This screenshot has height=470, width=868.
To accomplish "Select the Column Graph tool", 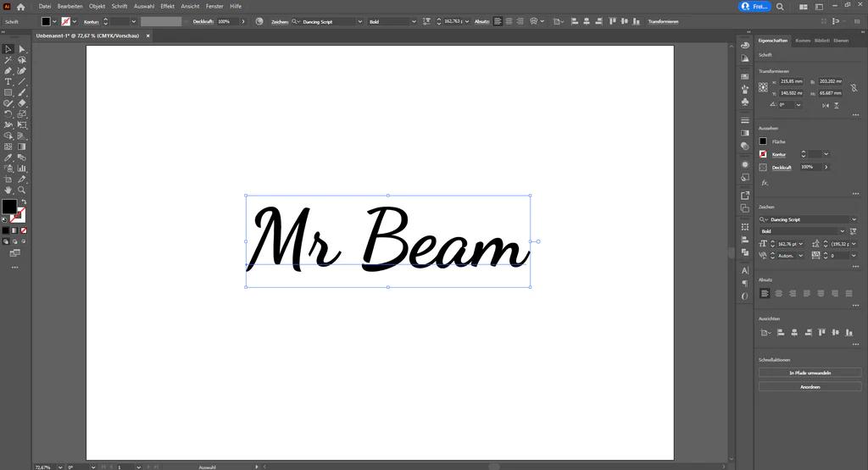I will (x=22, y=168).
